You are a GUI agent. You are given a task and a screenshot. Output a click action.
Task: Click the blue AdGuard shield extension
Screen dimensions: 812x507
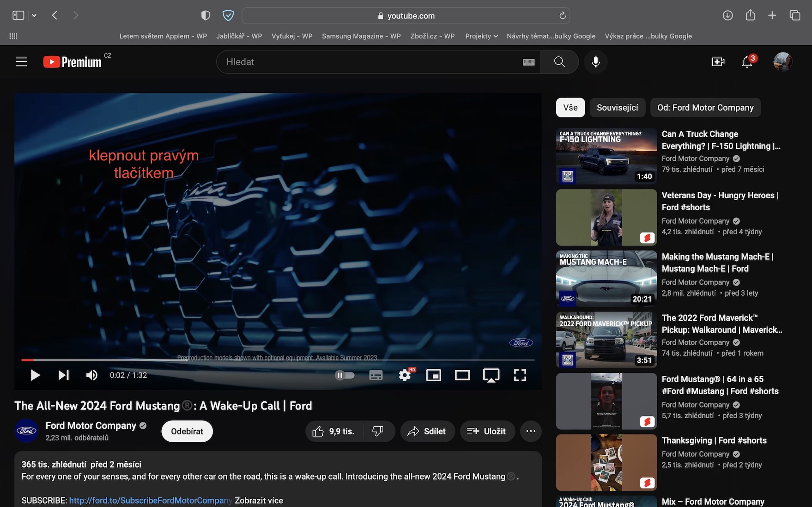pos(228,16)
